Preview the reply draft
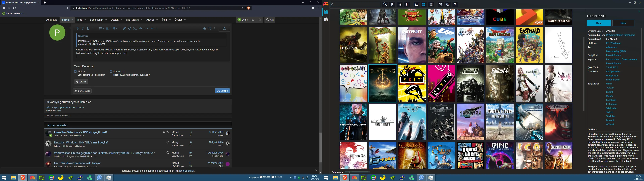Screen dimensions: 644x181 click(x=224, y=28)
